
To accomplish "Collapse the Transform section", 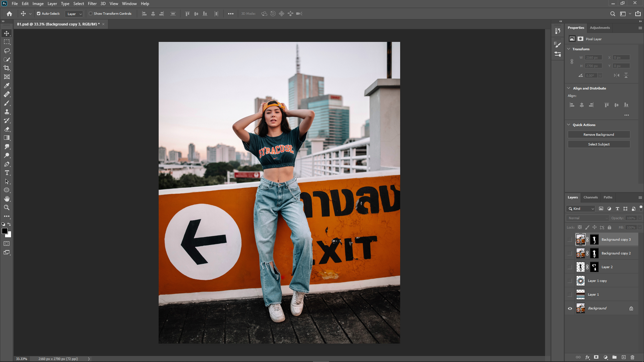I will point(569,49).
